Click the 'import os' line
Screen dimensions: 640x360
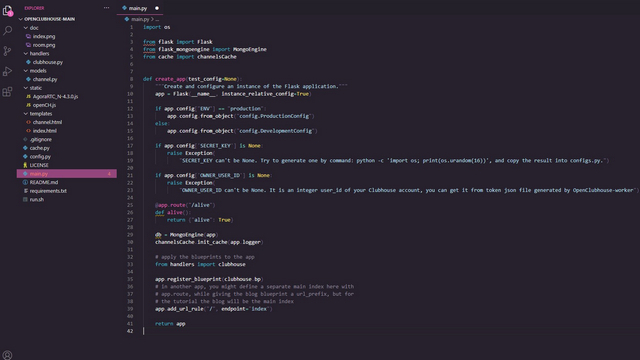click(157, 27)
